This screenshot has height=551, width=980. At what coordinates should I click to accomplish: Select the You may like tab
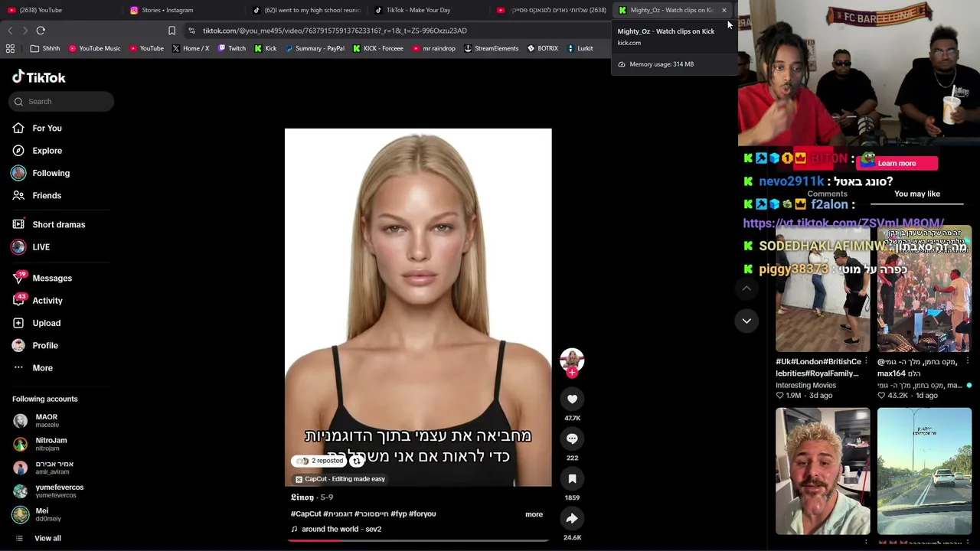coord(917,194)
